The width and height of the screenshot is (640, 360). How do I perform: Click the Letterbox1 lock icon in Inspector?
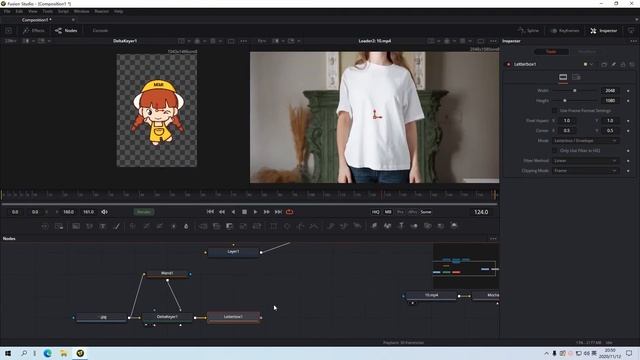623,64
